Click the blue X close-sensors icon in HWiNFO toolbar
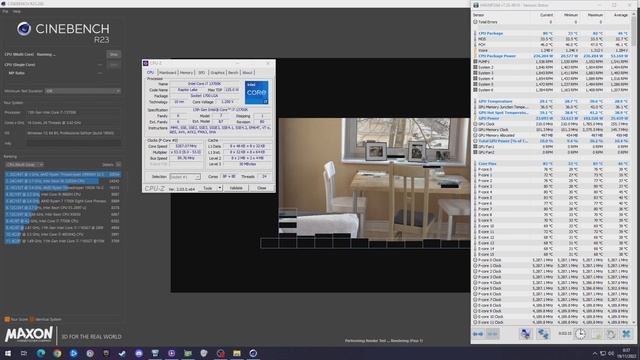Image resolution: width=640 pixels, height=360 pixels. point(626,334)
